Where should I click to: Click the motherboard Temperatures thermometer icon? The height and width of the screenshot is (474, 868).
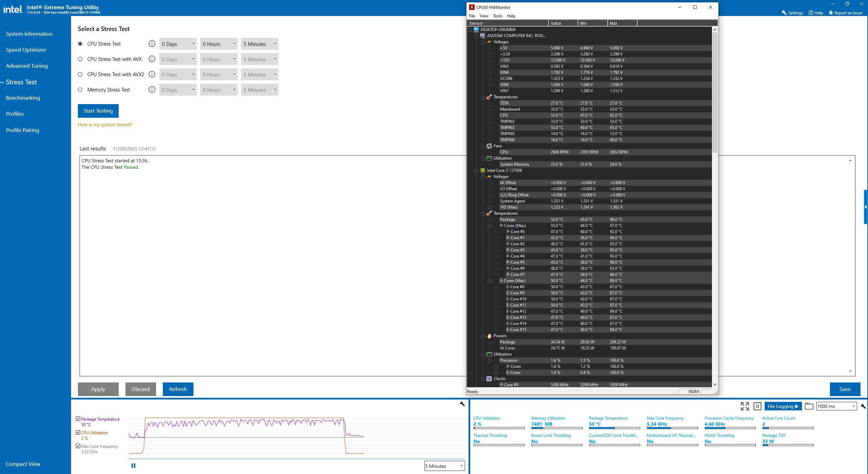[x=489, y=97]
